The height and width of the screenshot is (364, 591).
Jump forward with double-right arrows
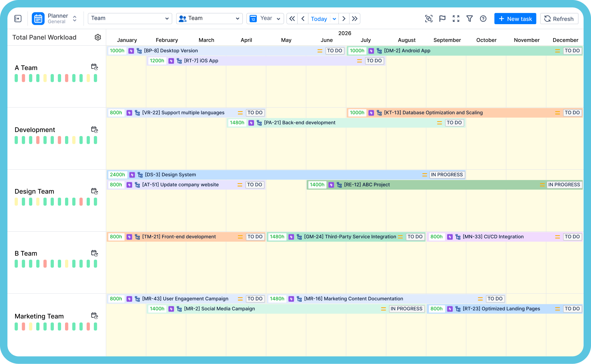coord(355,19)
